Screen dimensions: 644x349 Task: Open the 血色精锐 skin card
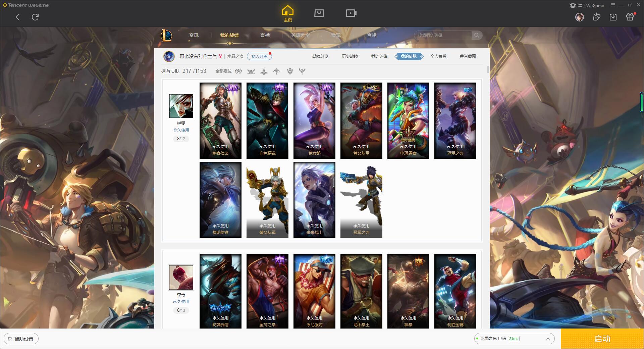267,120
